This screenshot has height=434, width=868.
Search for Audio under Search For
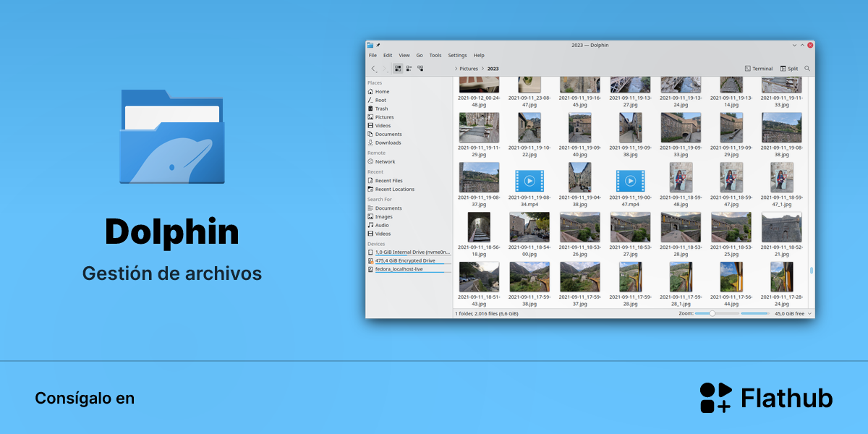click(x=409, y=225)
